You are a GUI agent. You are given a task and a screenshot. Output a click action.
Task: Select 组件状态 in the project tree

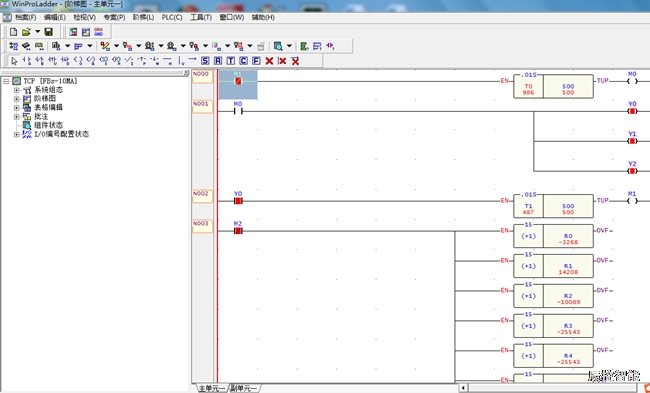tap(49, 125)
